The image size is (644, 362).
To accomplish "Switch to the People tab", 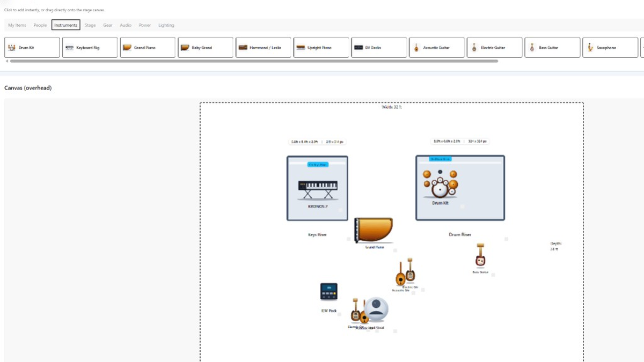I will pyautogui.click(x=40, y=25).
